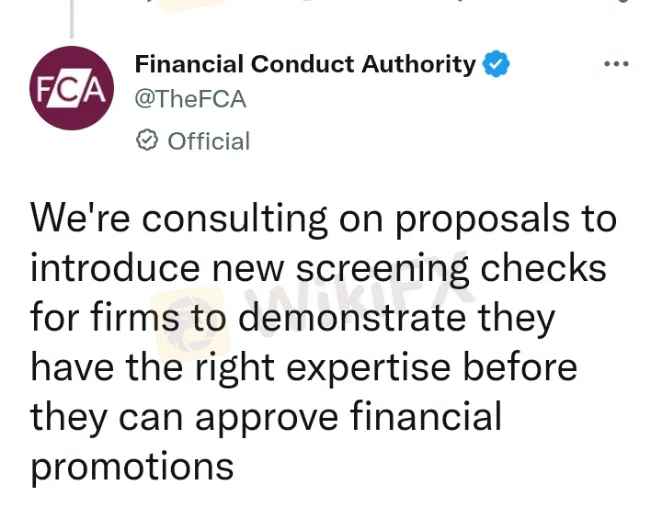The image size is (662, 506).
Task: Open the tweet's three-dot more menu
Action: click(616, 65)
